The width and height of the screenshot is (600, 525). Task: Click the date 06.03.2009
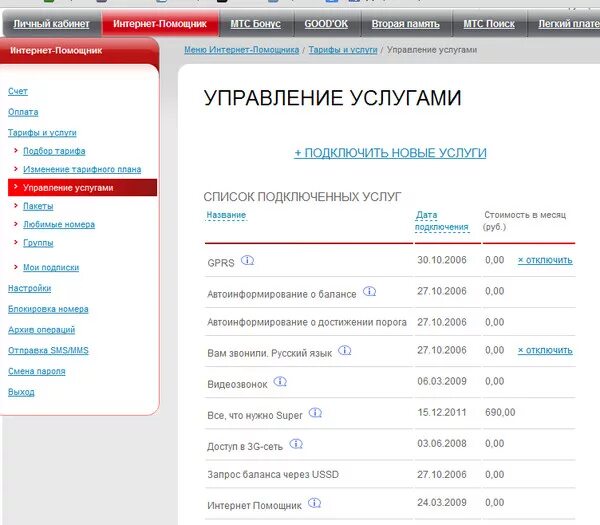(442, 382)
